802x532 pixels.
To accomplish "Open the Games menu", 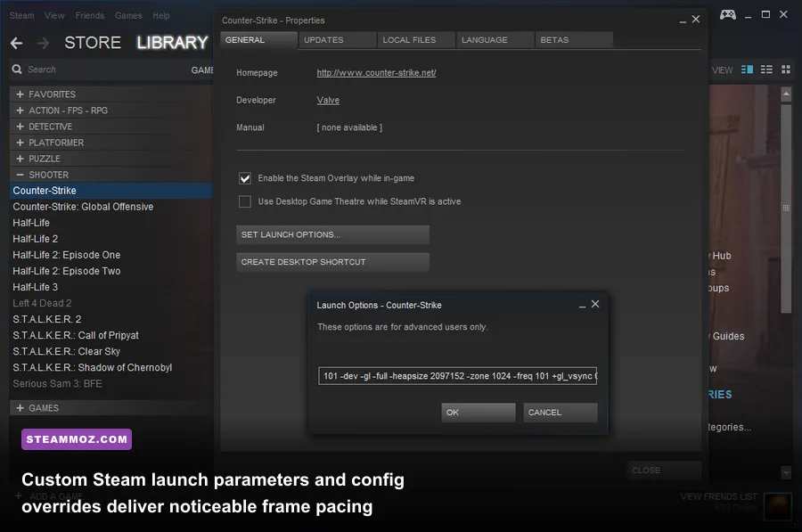I will point(128,15).
